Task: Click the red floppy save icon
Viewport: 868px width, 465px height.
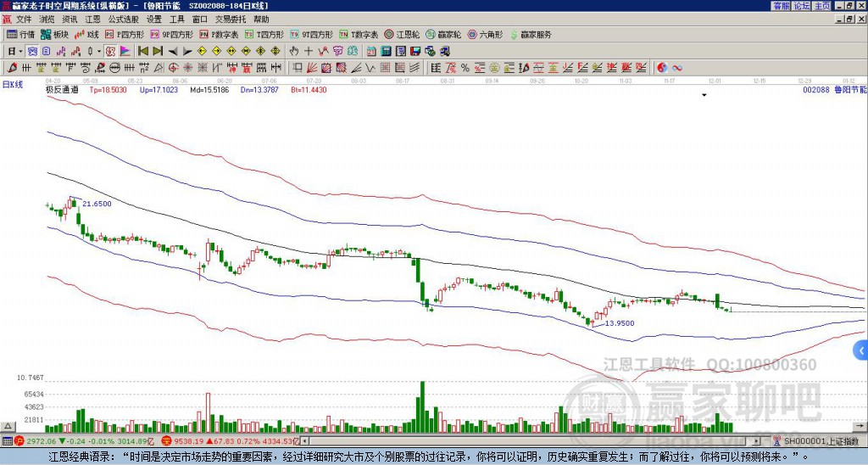Action: click(x=415, y=52)
